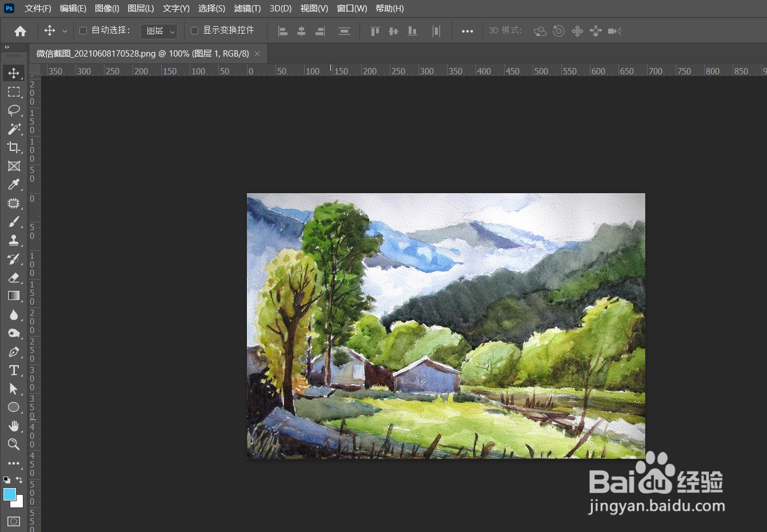Align bottom edges in options bar
The image size is (767, 532).
[412, 31]
